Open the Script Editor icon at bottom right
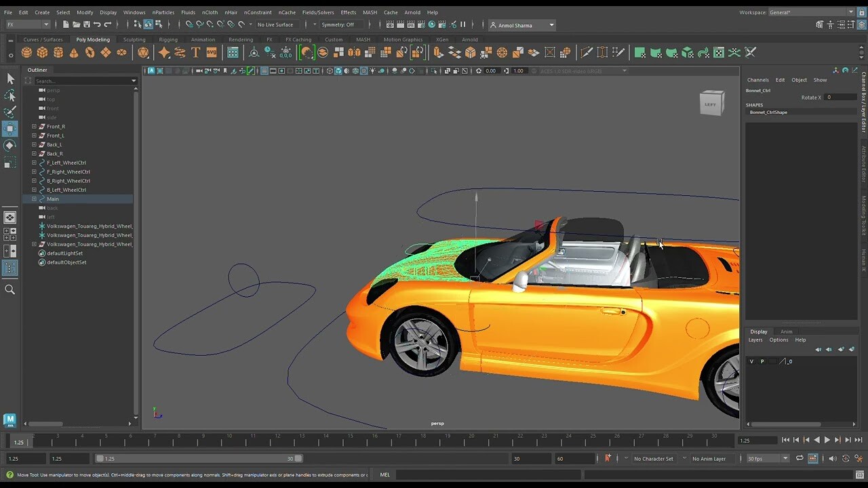This screenshot has height=488, width=868. pyautogui.click(x=860, y=474)
